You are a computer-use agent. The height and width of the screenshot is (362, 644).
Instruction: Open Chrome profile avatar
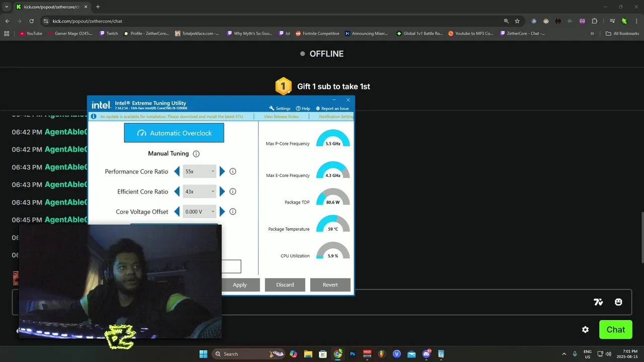pos(624,21)
